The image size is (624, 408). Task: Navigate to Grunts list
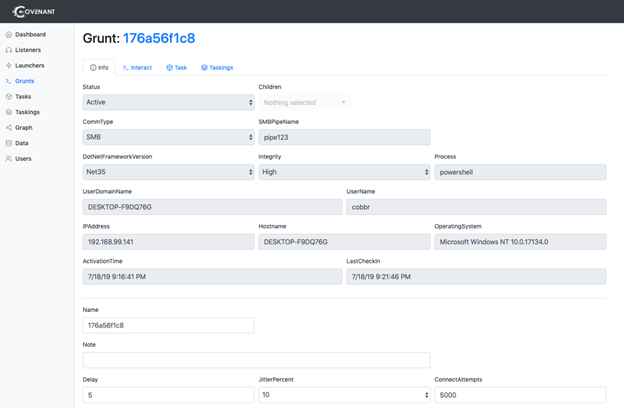coord(25,81)
